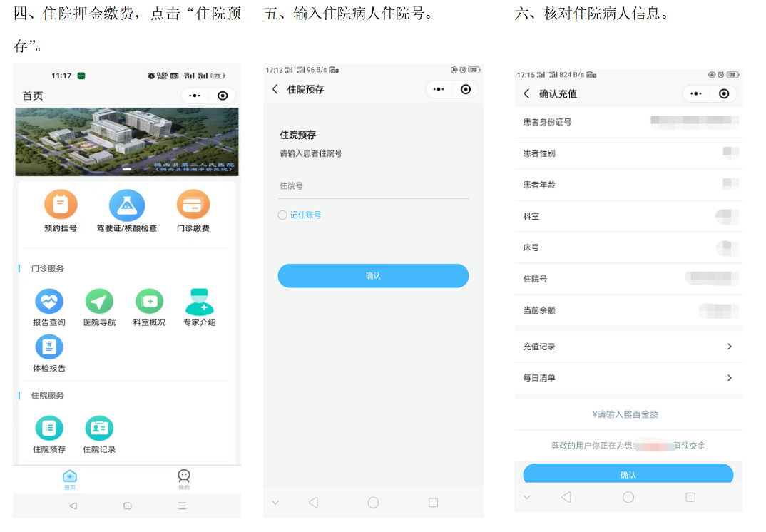This screenshot has width=766, height=532.
Task: Tap 住院预存 inpatient deposit icon
Action: 49,429
